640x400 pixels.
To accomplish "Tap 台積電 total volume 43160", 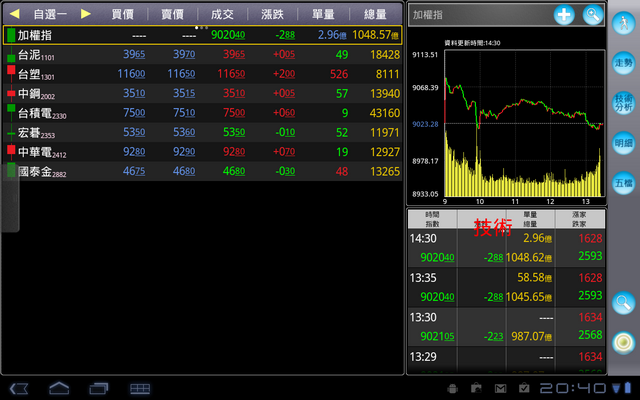I will pos(384,113).
